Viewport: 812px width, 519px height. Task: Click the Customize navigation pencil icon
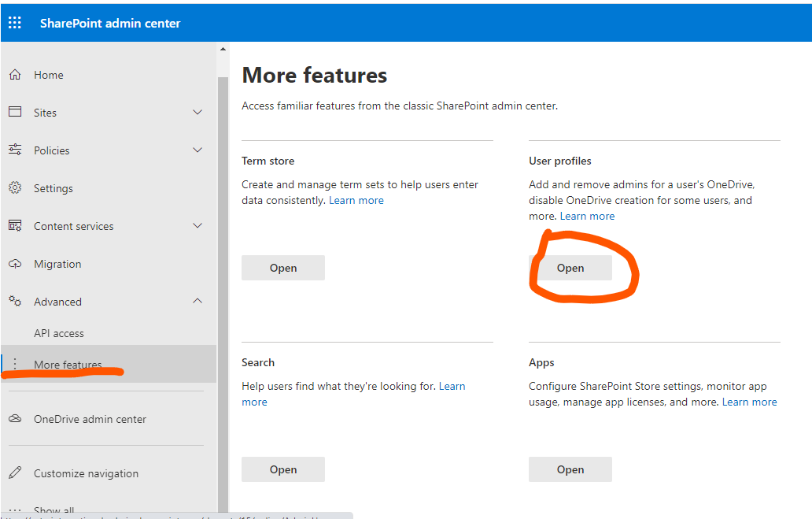15,473
